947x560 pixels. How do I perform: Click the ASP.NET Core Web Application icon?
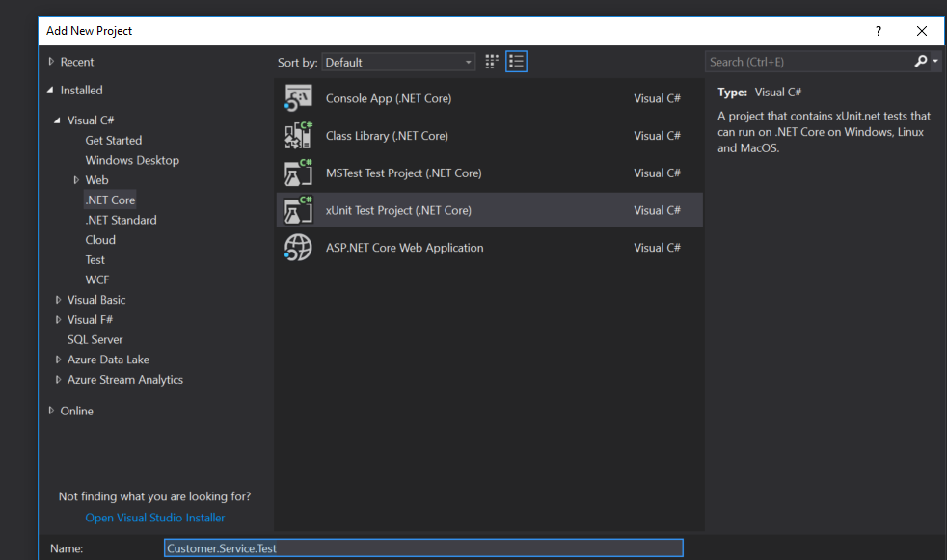[x=298, y=248]
